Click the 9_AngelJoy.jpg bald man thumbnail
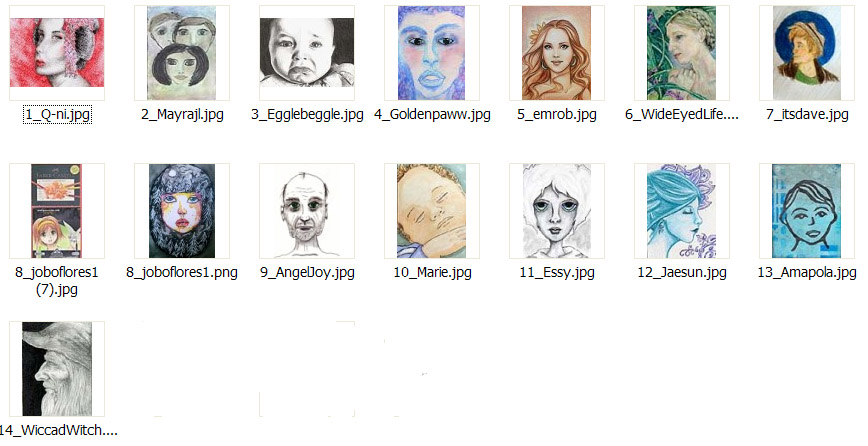 coord(307,211)
